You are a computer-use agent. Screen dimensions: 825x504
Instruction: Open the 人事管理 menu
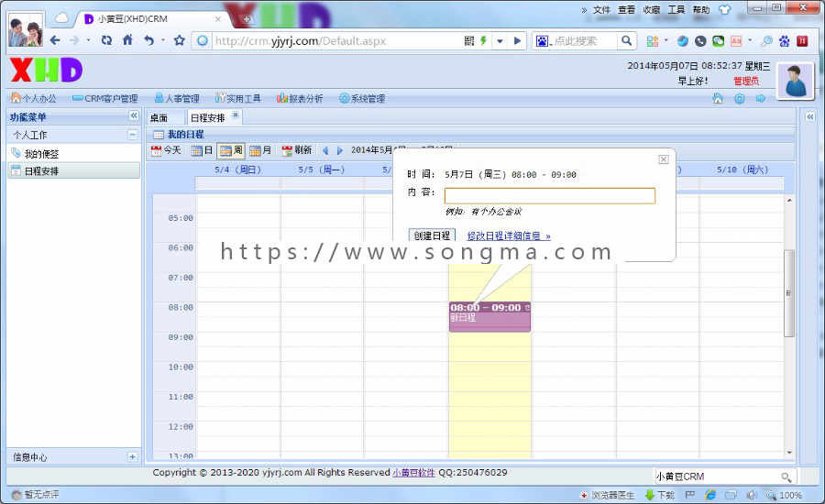pos(177,98)
